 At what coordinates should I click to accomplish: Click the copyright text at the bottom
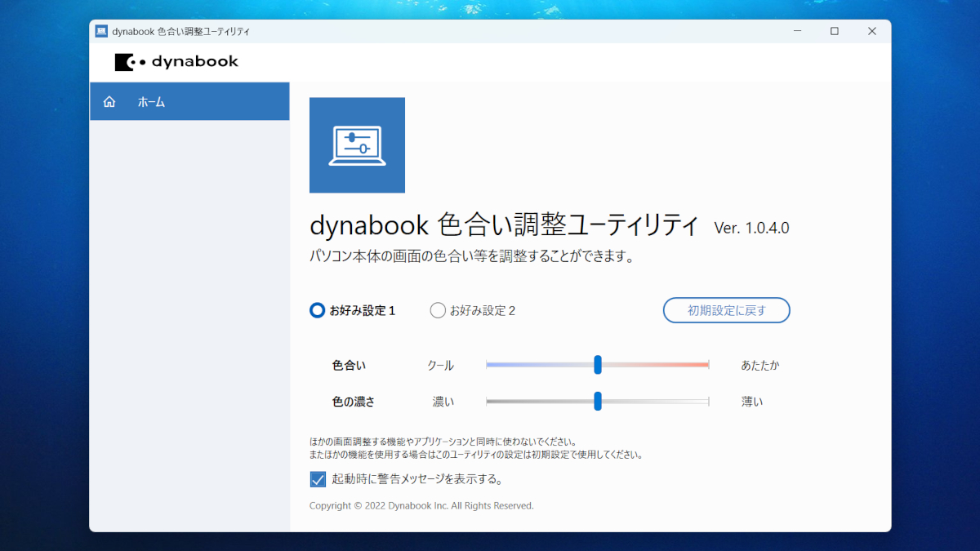(x=421, y=505)
